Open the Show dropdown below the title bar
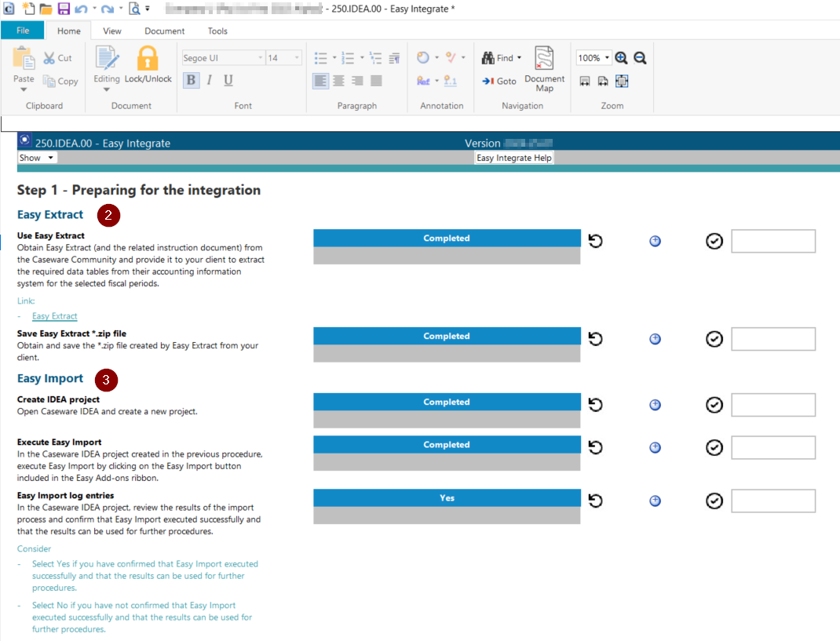This screenshot has height=641, width=840. pyautogui.click(x=36, y=157)
